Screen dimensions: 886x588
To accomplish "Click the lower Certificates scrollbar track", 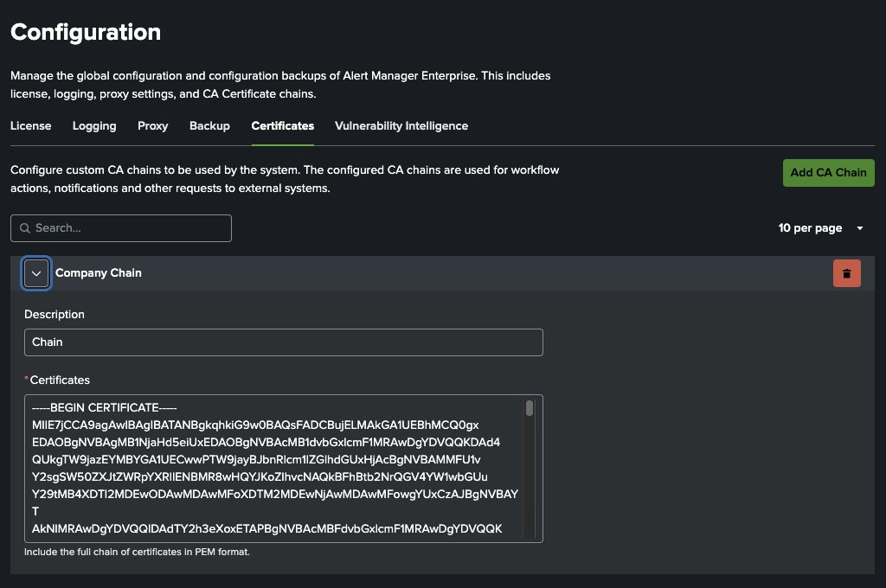I will coord(530,493).
